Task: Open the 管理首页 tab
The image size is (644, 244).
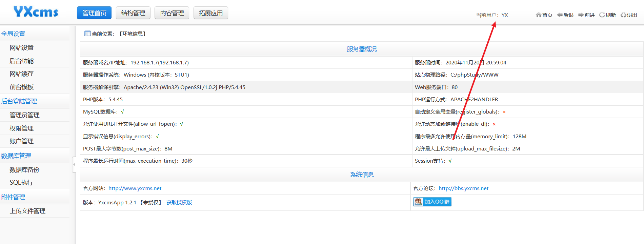Action: coord(94,13)
